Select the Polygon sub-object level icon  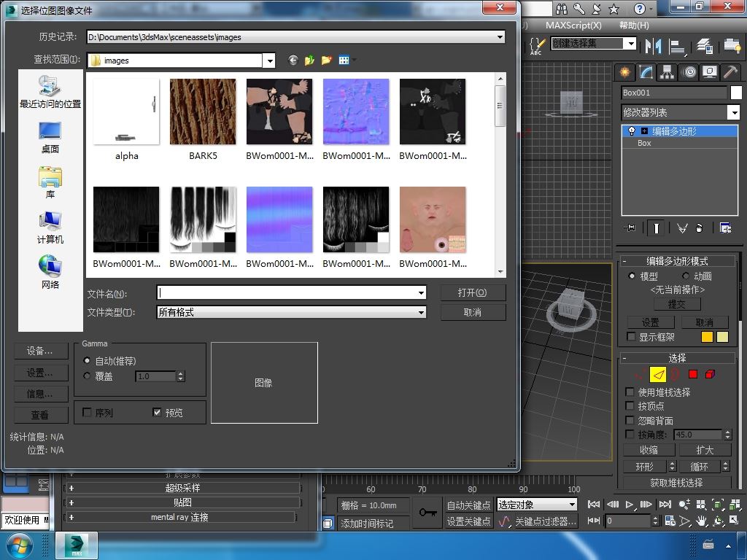693,374
